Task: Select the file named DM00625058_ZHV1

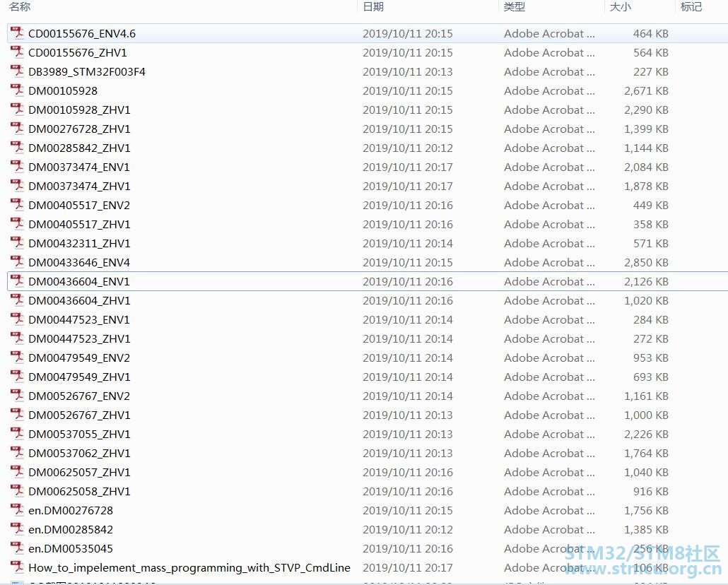Action: click(79, 491)
